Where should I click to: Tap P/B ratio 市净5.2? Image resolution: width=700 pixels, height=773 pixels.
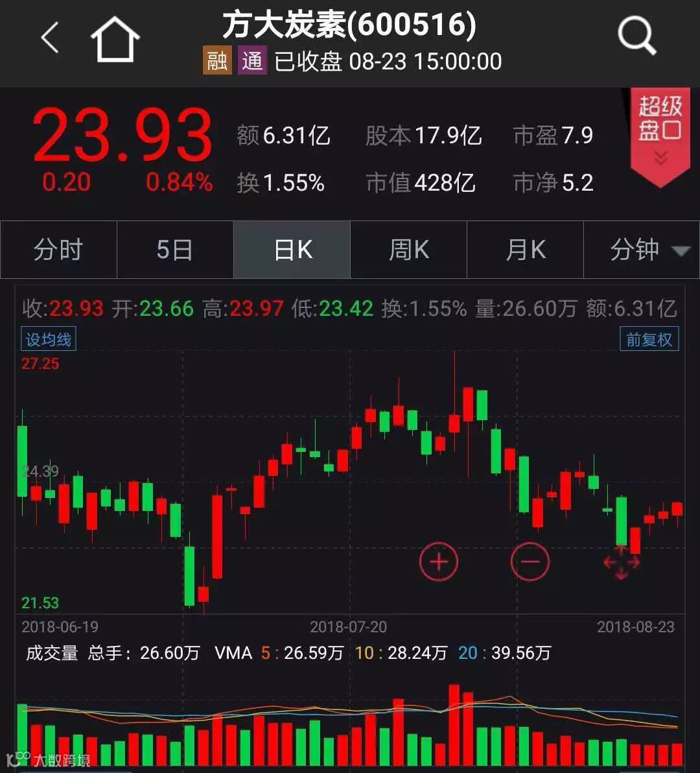[x=554, y=183]
